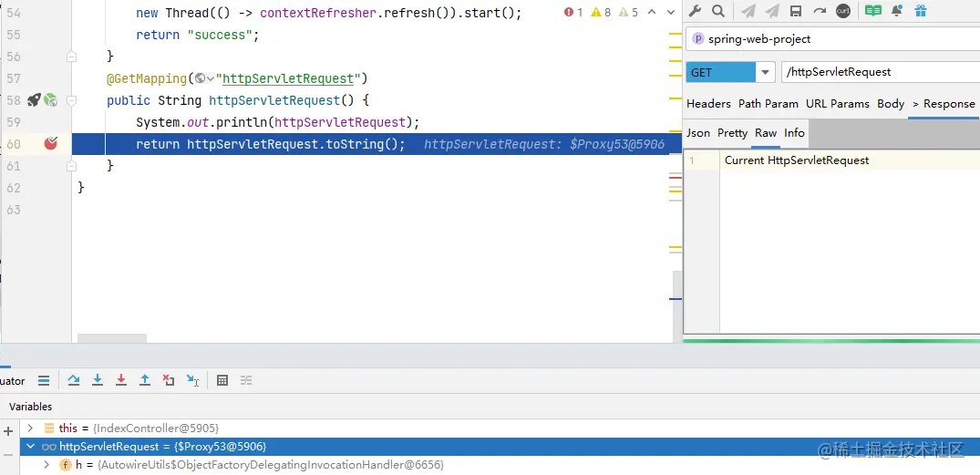The height and width of the screenshot is (475, 980).
Task: Click the plus New Watch button in Variables
Action: [x=8, y=431]
